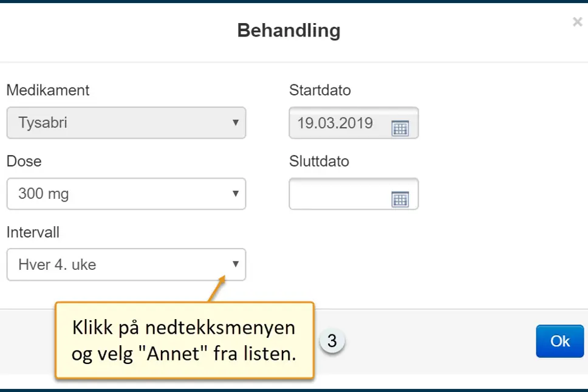Click the arrow on the Medikament dropdown

point(236,123)
